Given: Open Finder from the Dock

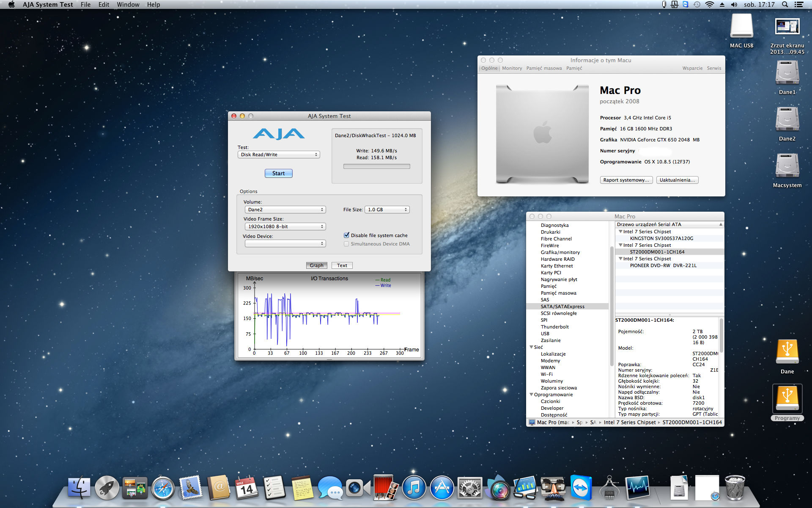Looking at the screenshot, I should click(x=79, y=488).
